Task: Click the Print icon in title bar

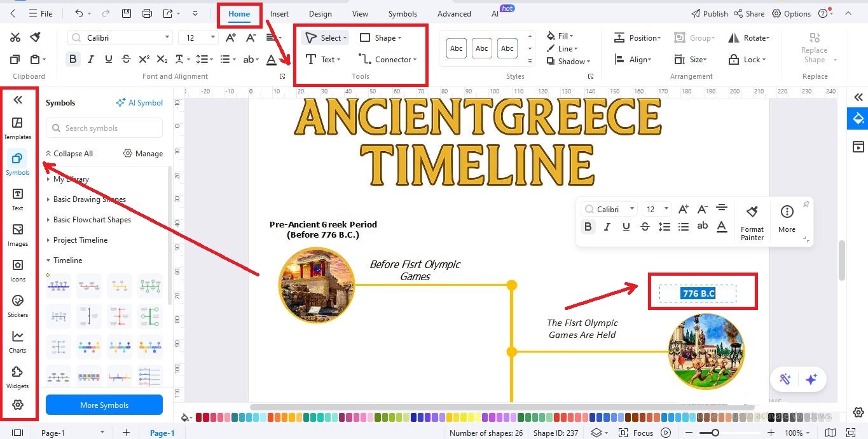Action: coord(147,13)
